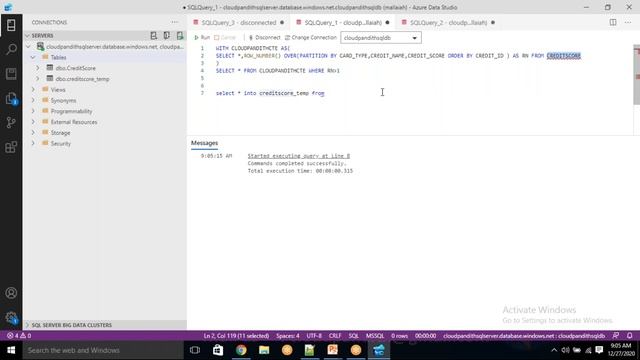Select dbo.creditscore_temp table name

[82, 79]
